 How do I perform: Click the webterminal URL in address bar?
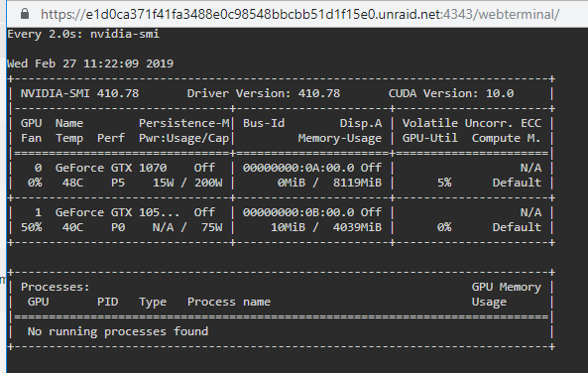tap(300, 14)
